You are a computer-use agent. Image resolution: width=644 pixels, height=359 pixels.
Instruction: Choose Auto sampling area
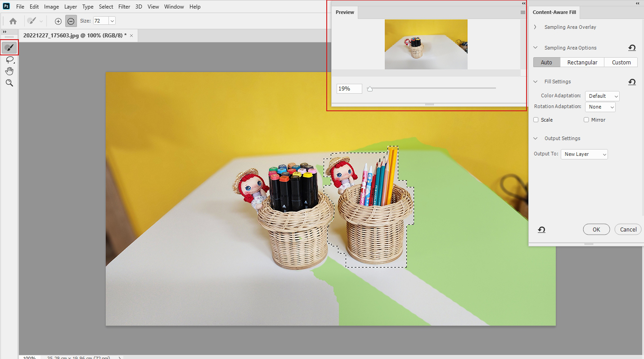click(x=546, y=62)
